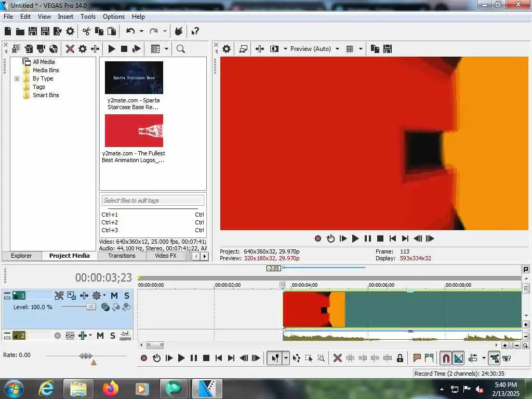Image resolution: width=532 pixels, height=399 pixels.
Task: Toggle Lock Envelopes to Events button
Action: (495, 358)
